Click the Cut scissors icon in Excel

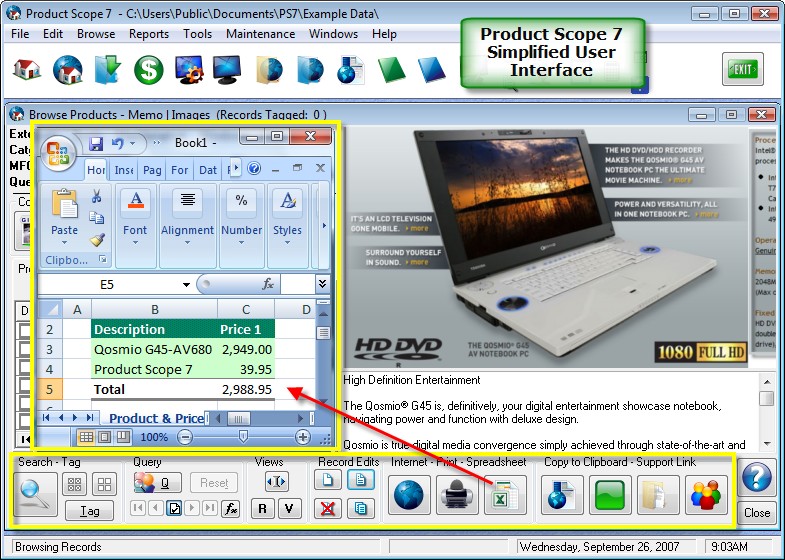tap(97, 196)
